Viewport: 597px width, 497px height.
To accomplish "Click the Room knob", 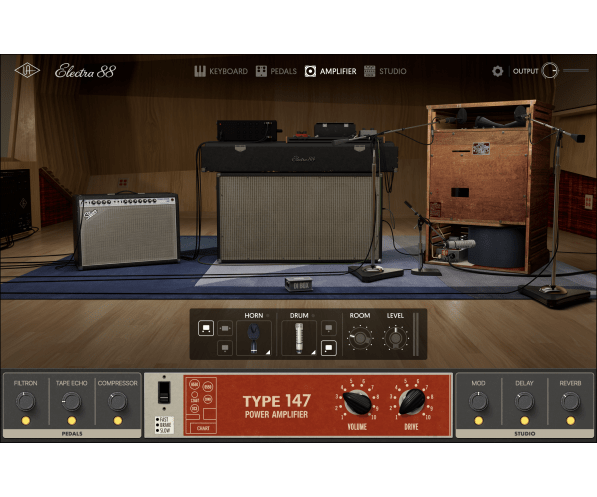I will pyautogui.click(x=360, y=338).
